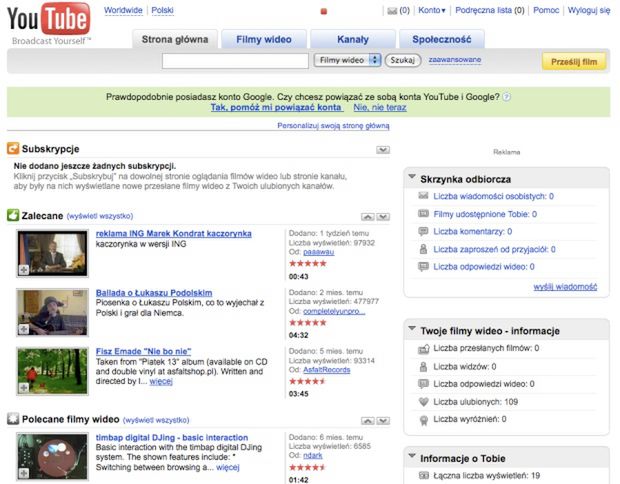
Task: Click the icon beside inbox Liczba odpowiedzi wideo
Action: pyautogui.click(x=423, y=267)
